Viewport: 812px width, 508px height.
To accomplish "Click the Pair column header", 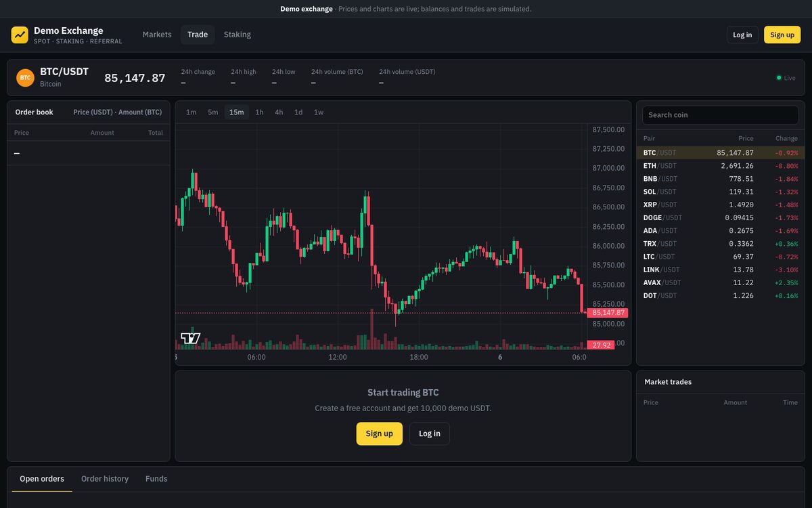I will (649, 138).
